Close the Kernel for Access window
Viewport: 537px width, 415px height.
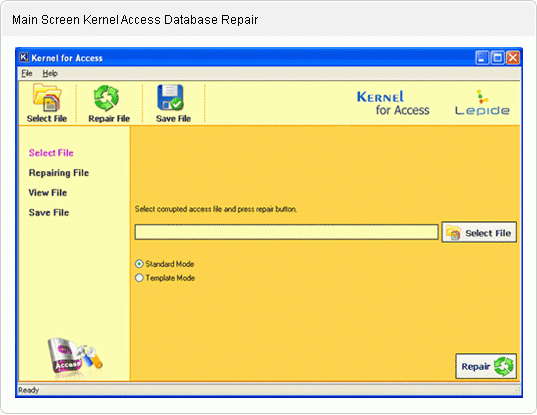coord(513,58)
